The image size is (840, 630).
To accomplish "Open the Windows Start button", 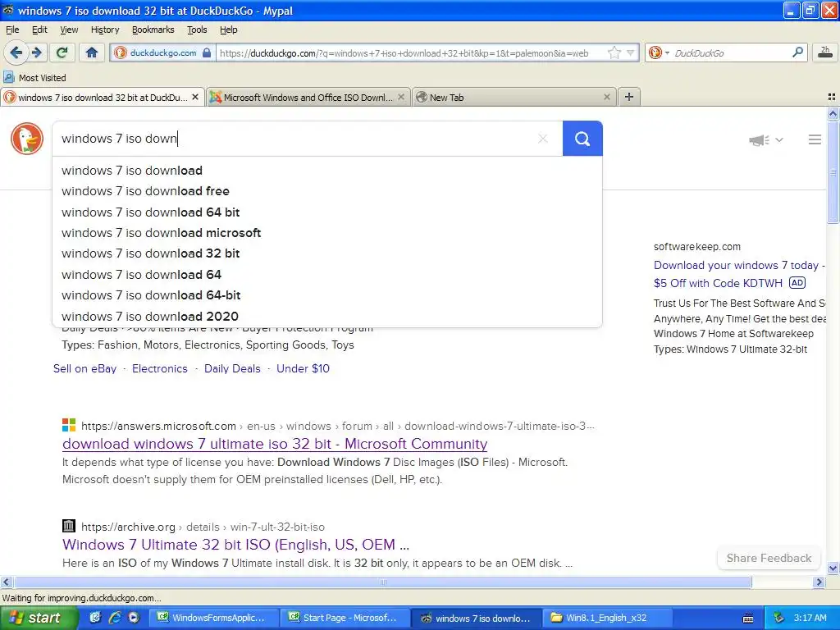I will tap(38, 618).
